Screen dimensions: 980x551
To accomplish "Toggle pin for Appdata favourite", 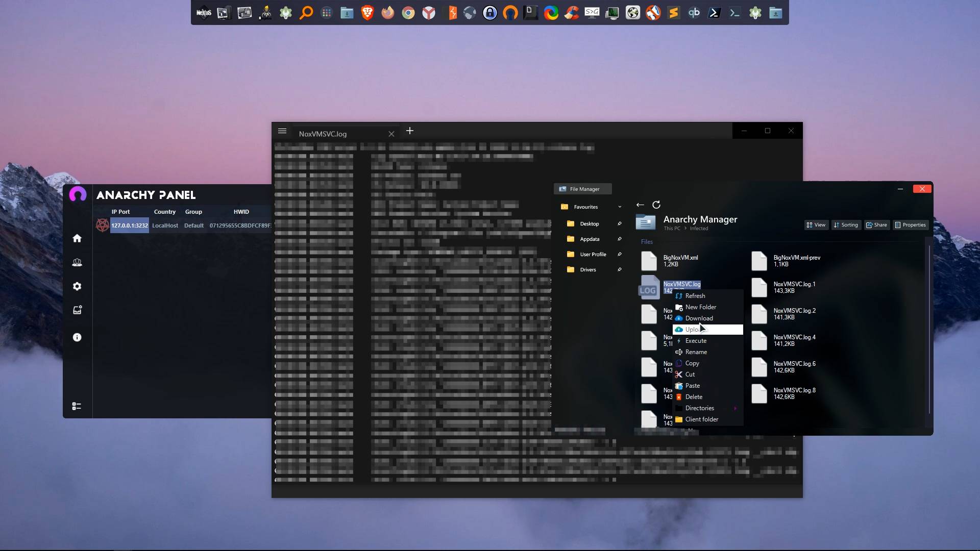I will (x=619, y=239).
